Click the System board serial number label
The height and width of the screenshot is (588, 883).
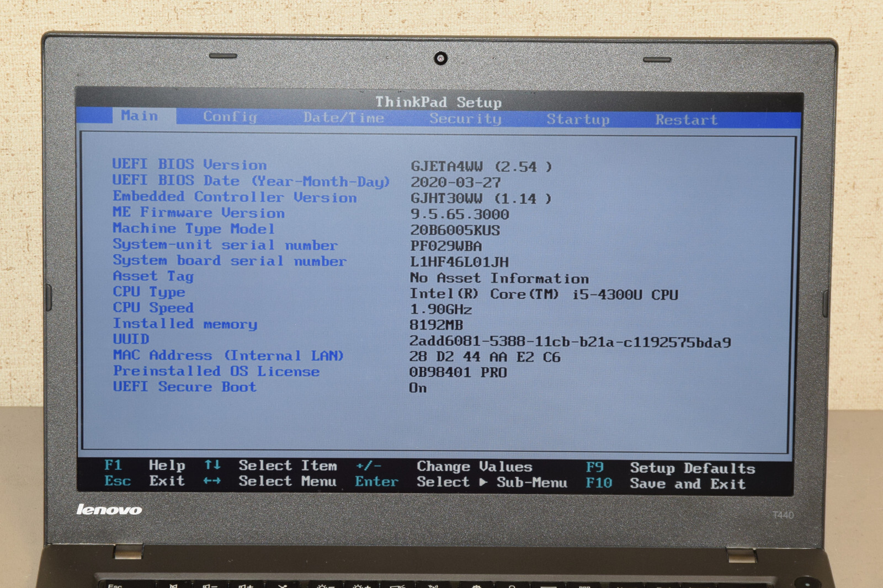coord(230,260)
